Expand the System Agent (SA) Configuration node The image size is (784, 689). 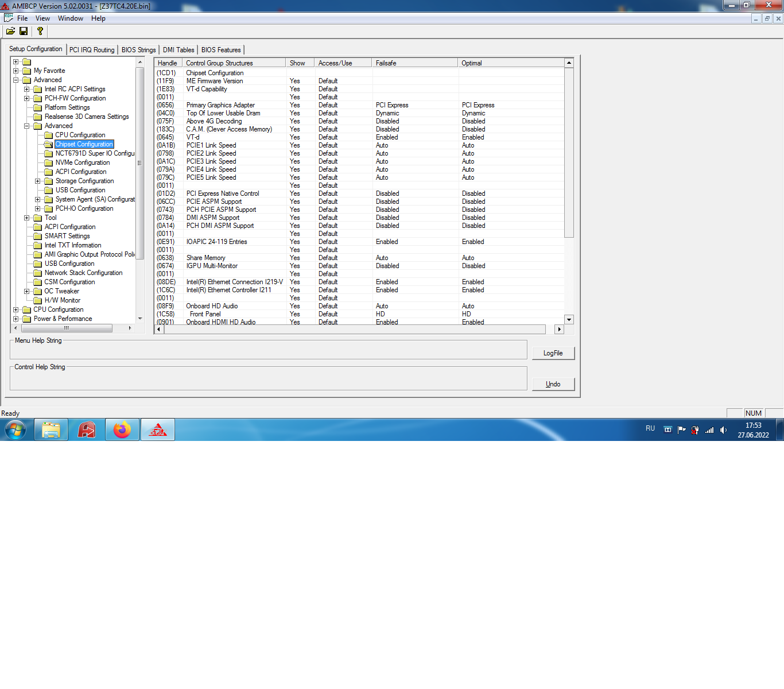click(38, 199)
